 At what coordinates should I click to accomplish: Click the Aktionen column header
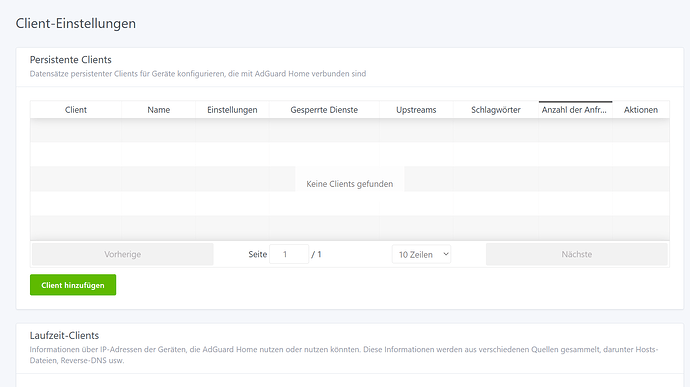(x=641, y=110)
